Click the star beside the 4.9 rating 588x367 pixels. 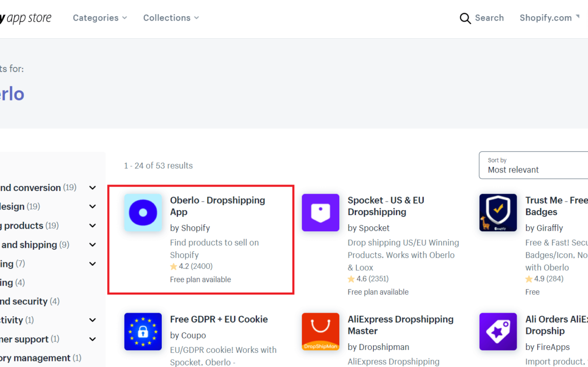tap(529, 279)
